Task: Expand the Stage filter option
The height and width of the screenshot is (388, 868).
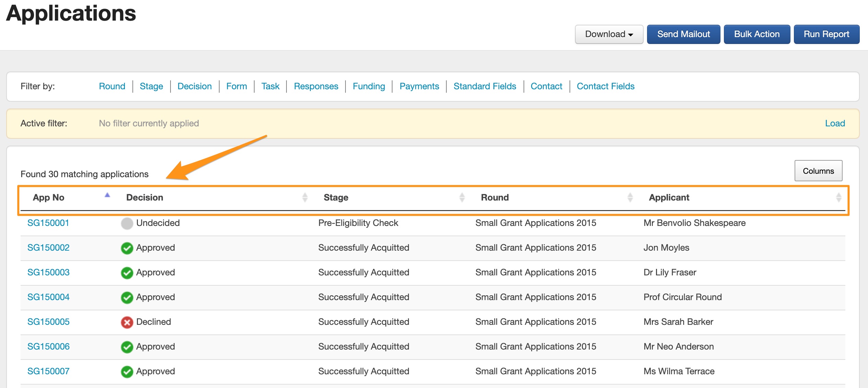Action: tap(151, 86)
